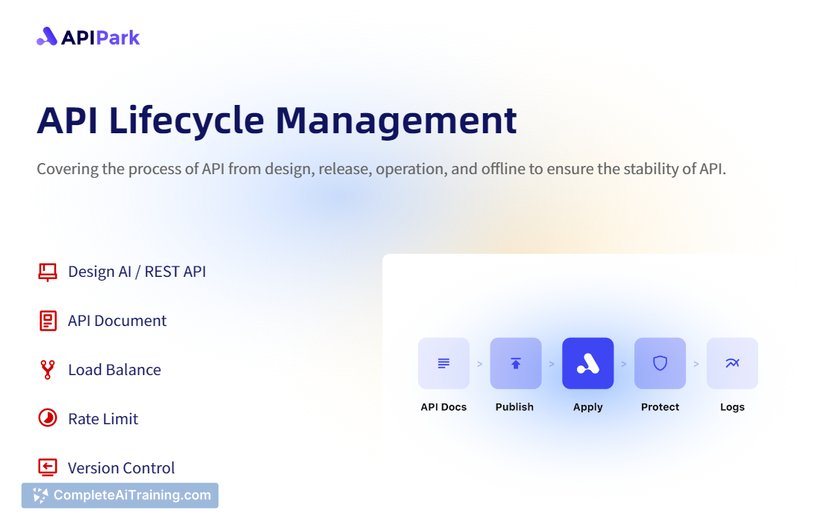The image size is (820, 521).
Task: Select the Protect shield icon
Action: pyautogui.click(x=660, y=363)
